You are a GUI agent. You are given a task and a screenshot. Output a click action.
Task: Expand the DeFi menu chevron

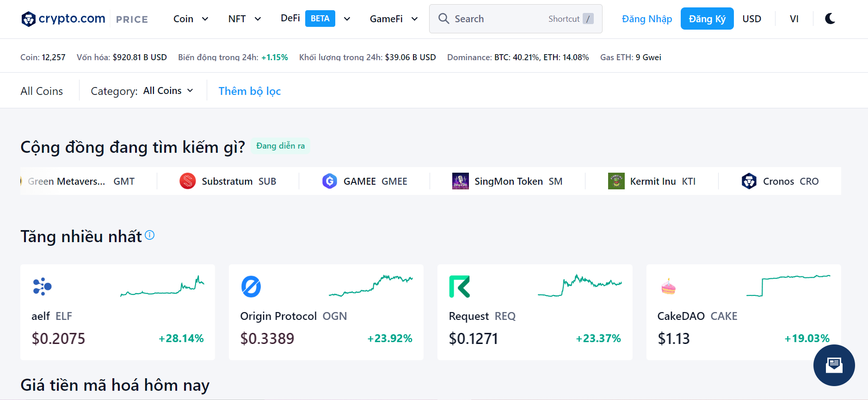(x=347, y=19)
